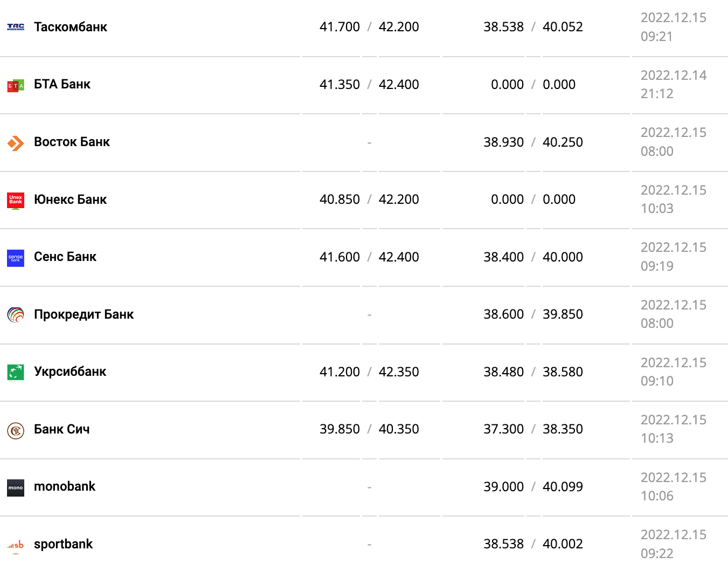The height and width of the screenshot is (564, 728).
Task: Click the Юнекс Банк red logo
Action: pyautogui.click(x=16, y=200)
